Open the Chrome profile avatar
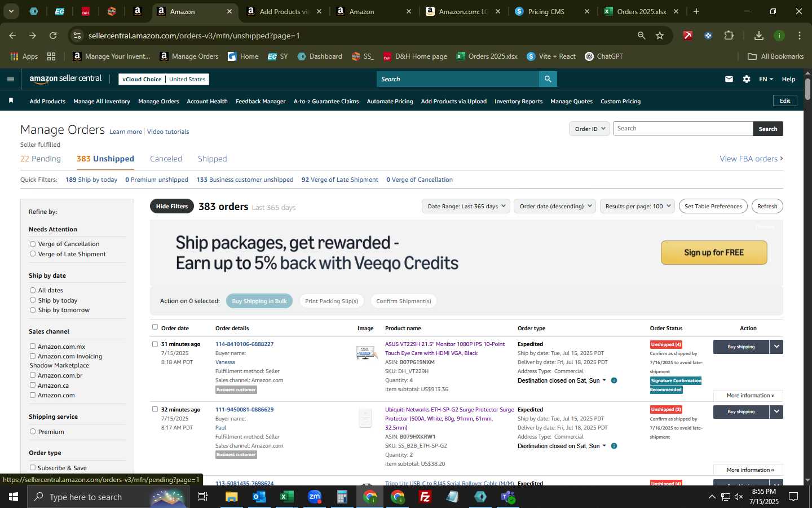 (779, 36)
